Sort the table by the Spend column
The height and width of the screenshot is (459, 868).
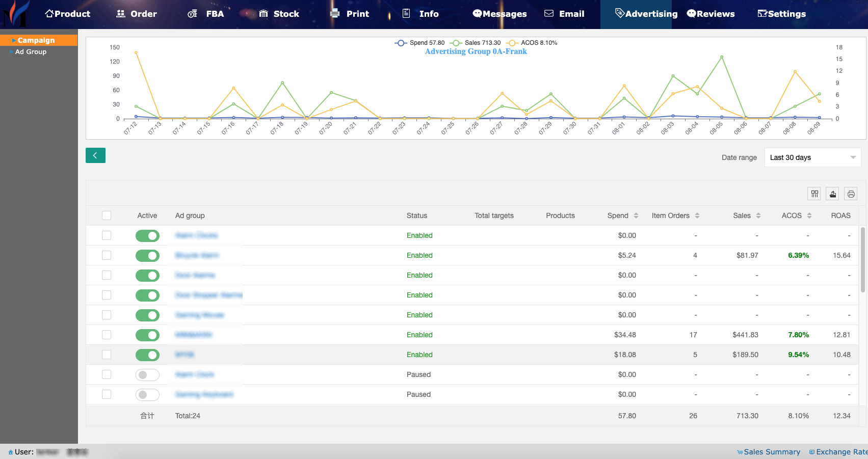636,215
